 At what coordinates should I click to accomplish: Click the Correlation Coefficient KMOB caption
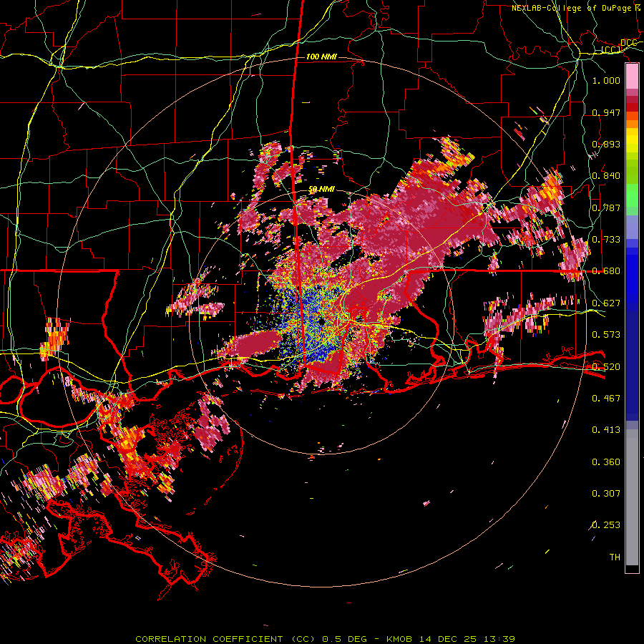pyautogui.click(x=325, y=639)
